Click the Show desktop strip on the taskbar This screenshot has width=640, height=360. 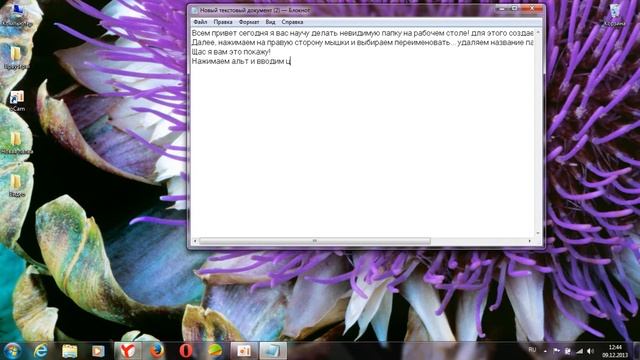click(x=637, y=351)
